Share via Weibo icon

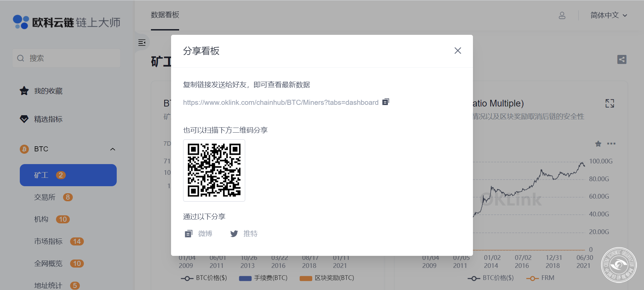(189, 233)
